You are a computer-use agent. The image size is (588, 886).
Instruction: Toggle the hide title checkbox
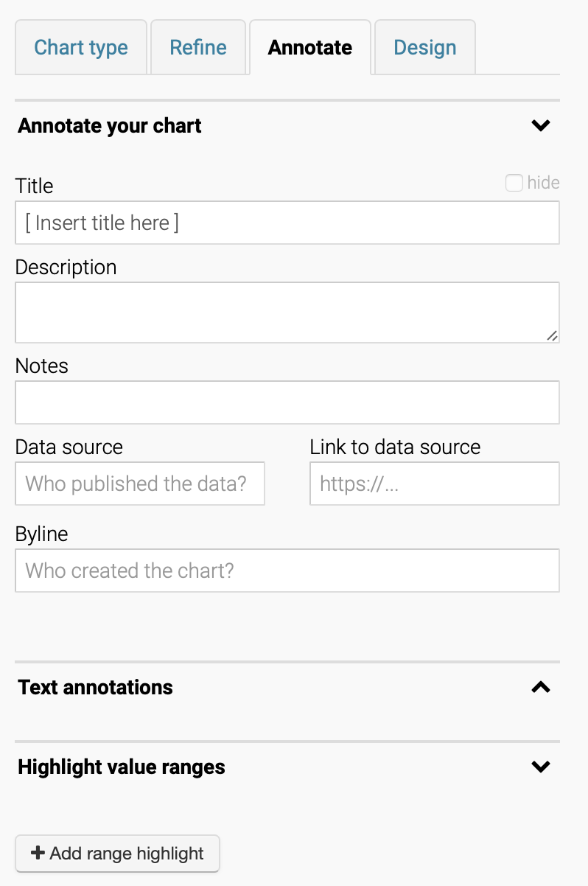(514, 183)
